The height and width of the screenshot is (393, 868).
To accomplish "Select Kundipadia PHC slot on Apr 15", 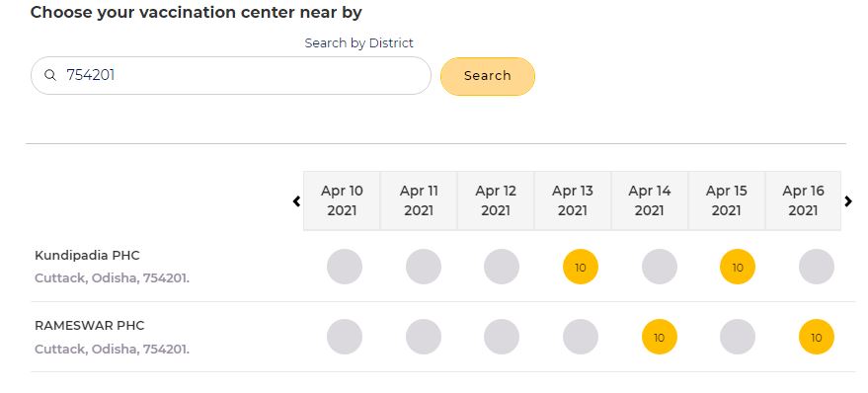I will (x=738, y=267).
